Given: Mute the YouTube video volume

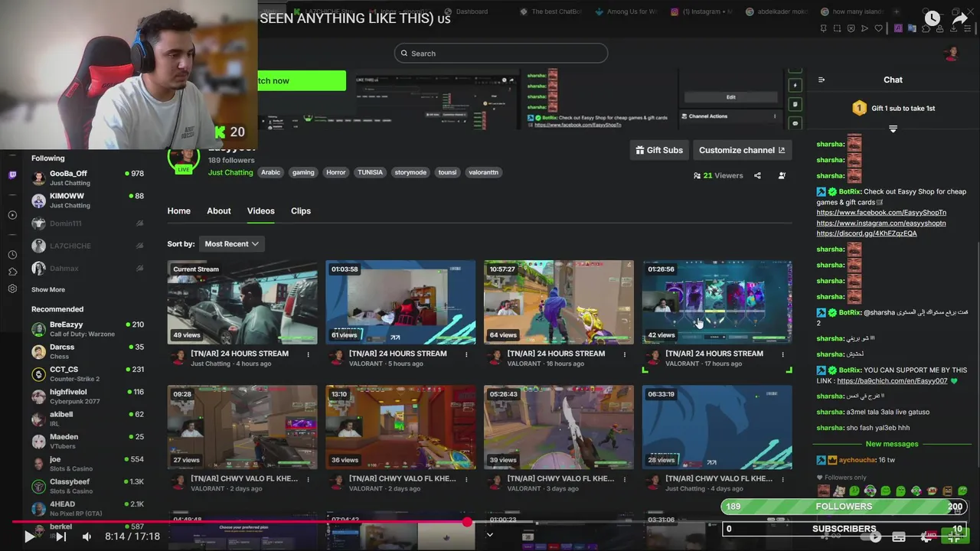Looking at the screenshot, I should tap(87, 536).
